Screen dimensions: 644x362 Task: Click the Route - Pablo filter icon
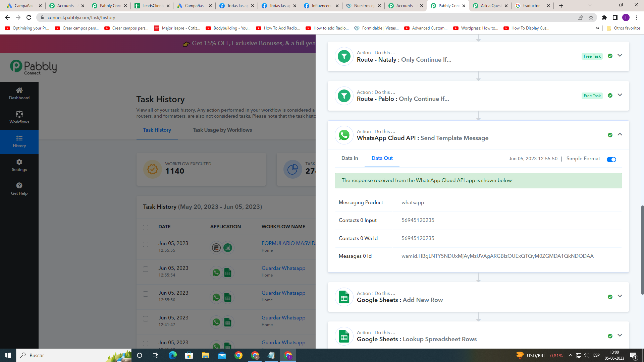coord(344,96)
